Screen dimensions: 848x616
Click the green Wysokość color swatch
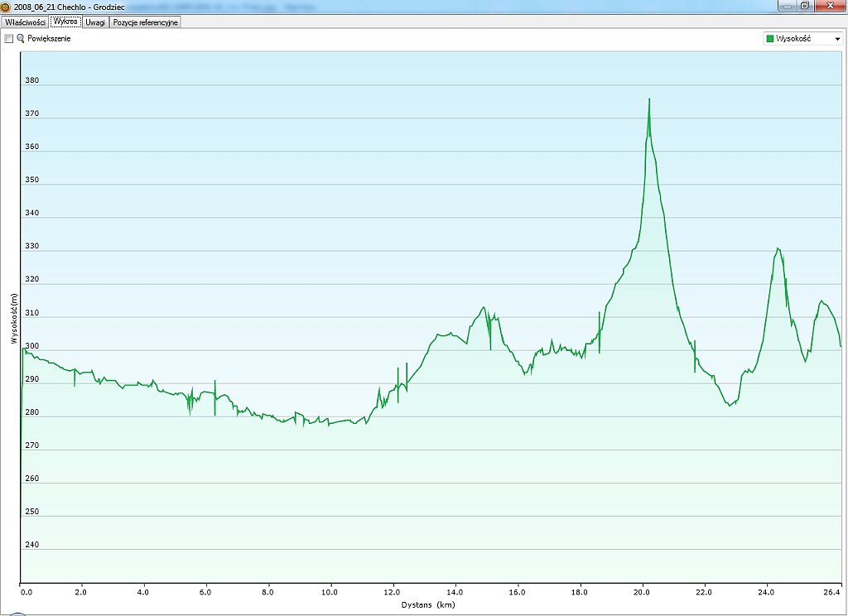point(770,39)
